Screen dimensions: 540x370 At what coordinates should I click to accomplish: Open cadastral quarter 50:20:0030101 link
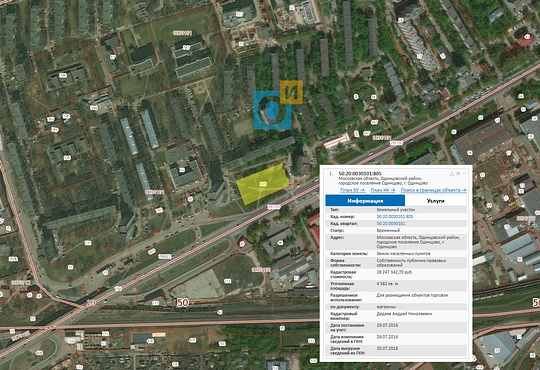click(391, 224)
